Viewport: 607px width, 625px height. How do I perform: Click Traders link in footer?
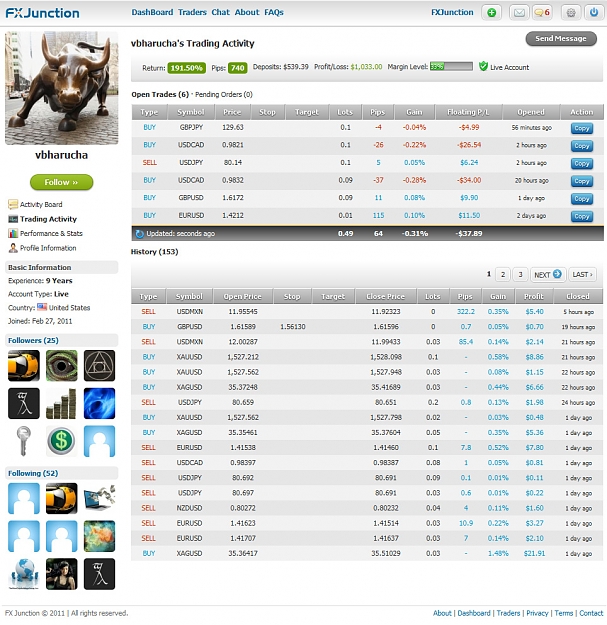[508, 613]
